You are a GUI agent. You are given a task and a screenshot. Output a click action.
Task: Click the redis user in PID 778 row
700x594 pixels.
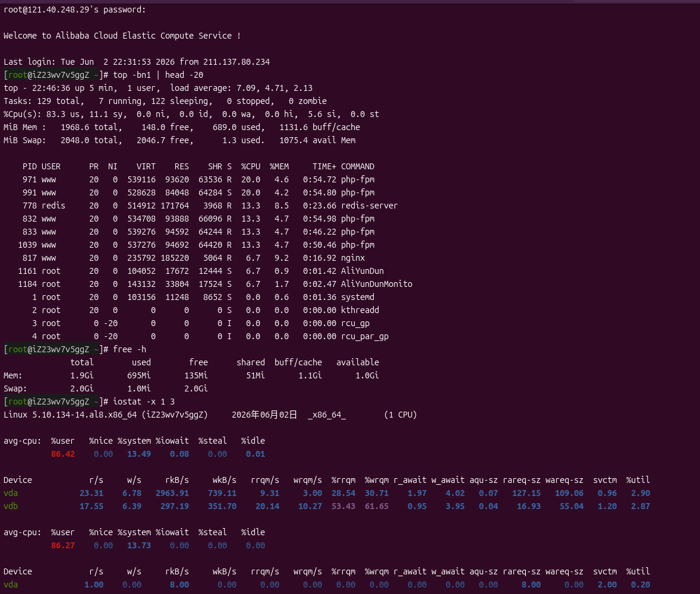point(53,206)
